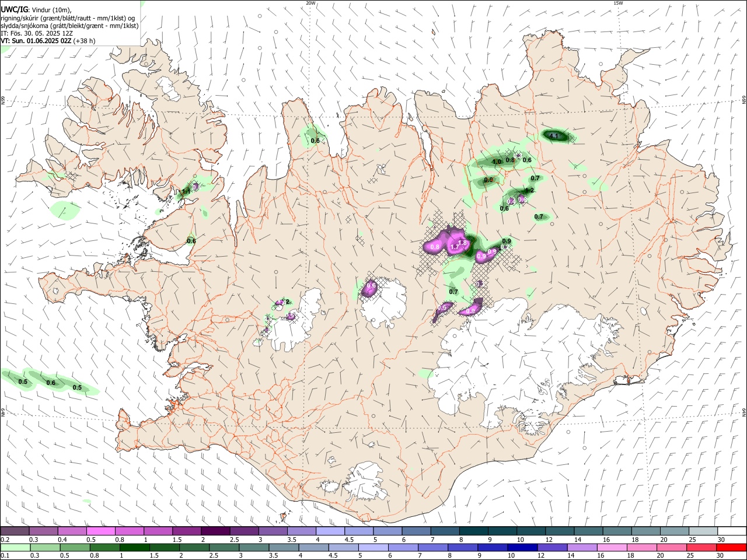Screen dimensions: 747x560
Task: Pick the lavender swatch labeled 14 in rain legend
Action: pyautogui.click(x=582, y=547)
